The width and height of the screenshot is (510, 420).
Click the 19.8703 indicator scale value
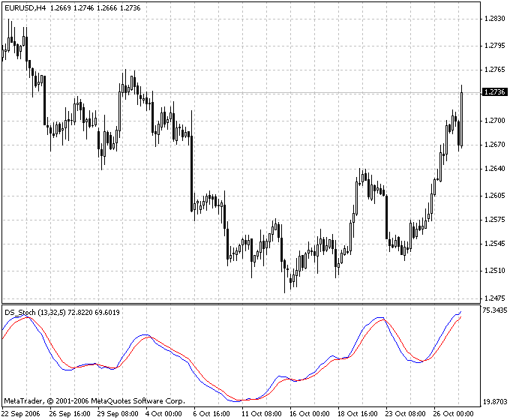click(x=494, y=402)
